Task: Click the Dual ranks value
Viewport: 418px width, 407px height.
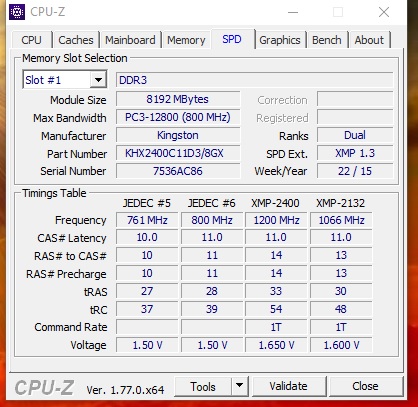Action: [355, 135]
